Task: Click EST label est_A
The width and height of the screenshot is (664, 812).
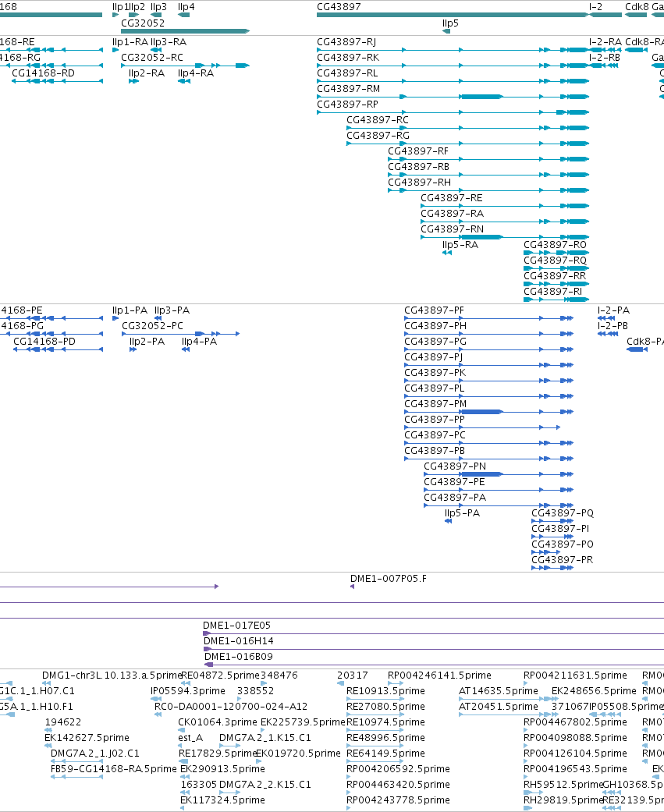Action: coord(190,737)
